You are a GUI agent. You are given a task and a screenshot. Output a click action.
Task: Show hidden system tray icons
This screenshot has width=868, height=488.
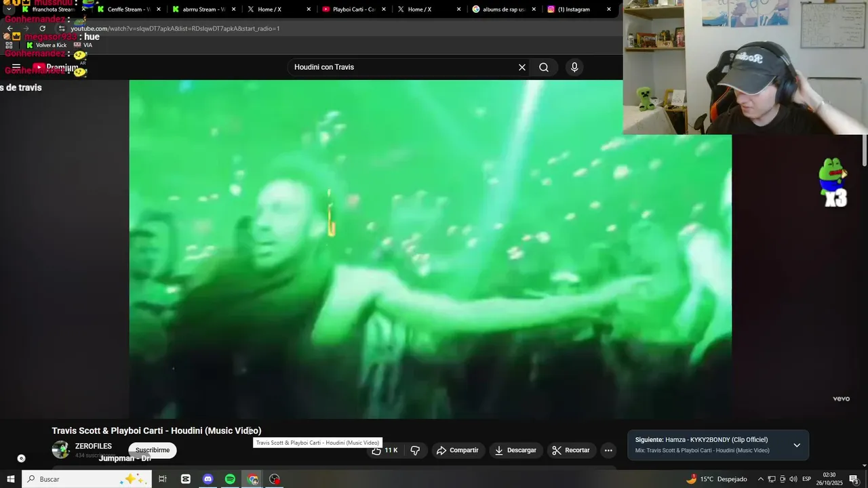(760, 479)
